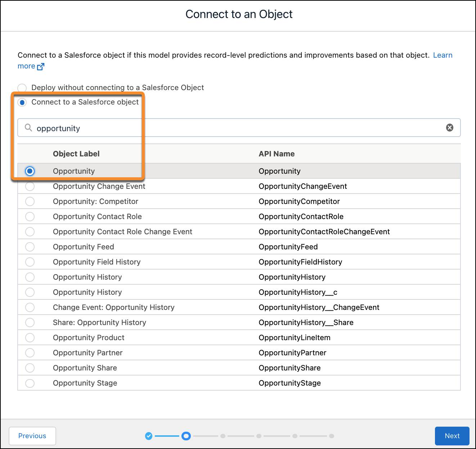The image size is (476, 449).
Task: Select the Opportunity Change Event radio button
Action: pos(30,186)
